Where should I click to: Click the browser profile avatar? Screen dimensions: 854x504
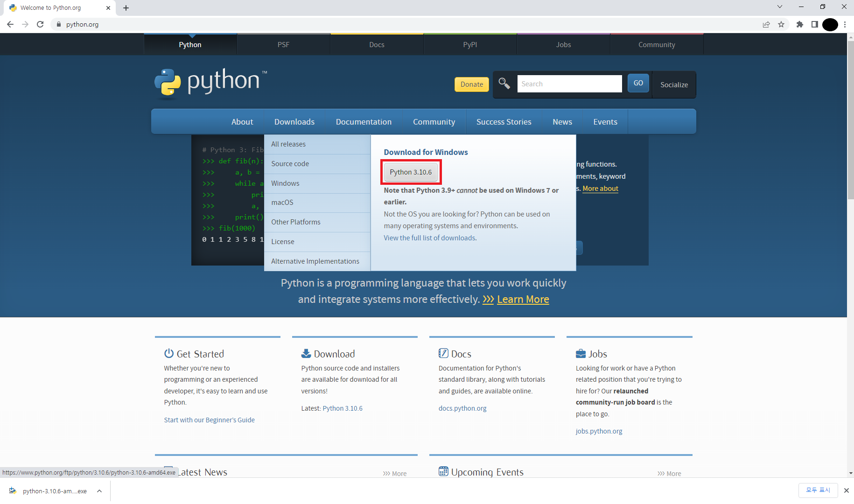(830, 24)
